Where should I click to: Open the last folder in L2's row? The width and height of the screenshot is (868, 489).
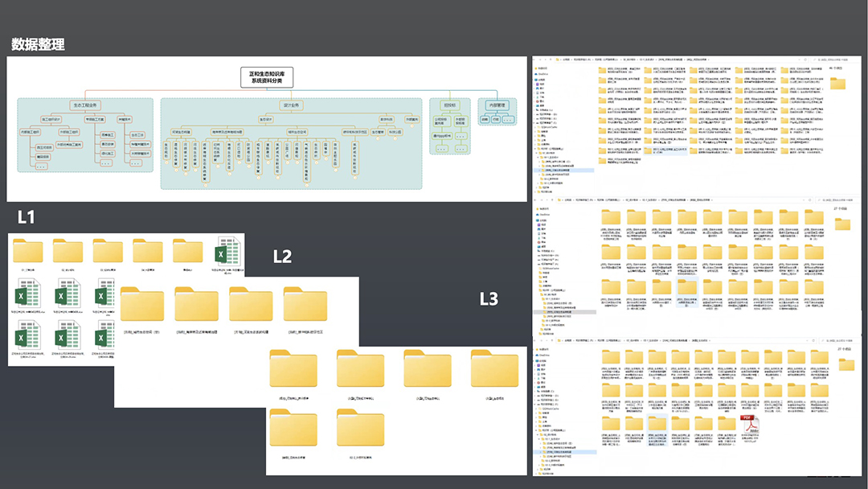[305, 306]
